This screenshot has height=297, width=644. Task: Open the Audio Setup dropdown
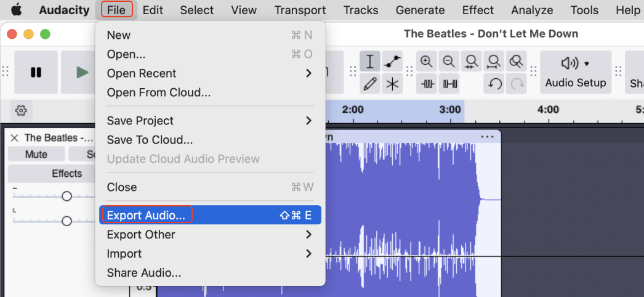click(x=575, y=72)
